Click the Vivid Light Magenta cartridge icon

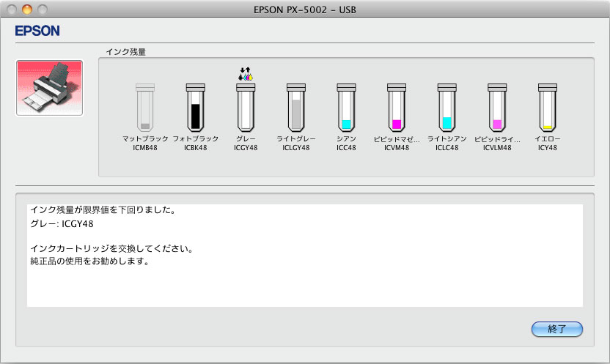pyautogui.click(x=497, y=108)
